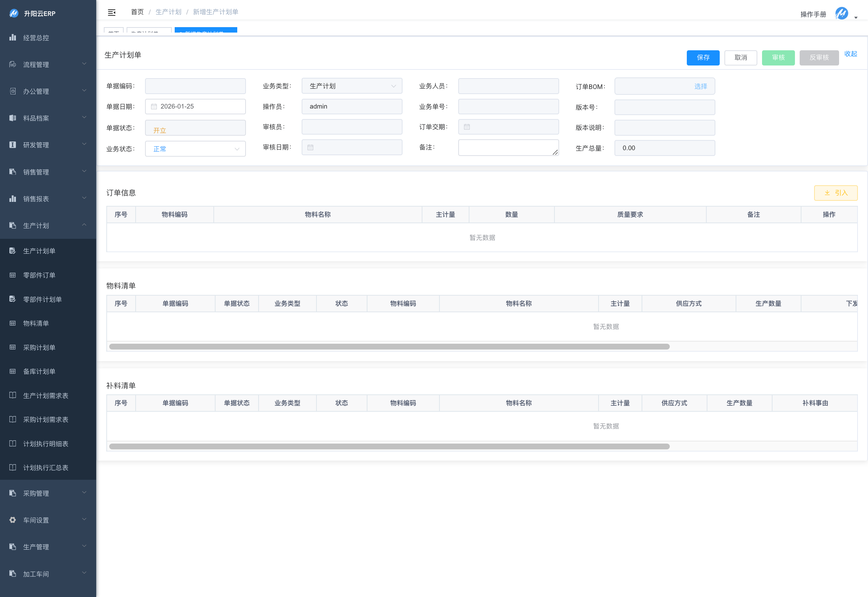Click the sidebar collapse hamburger icon

point(111,13)
